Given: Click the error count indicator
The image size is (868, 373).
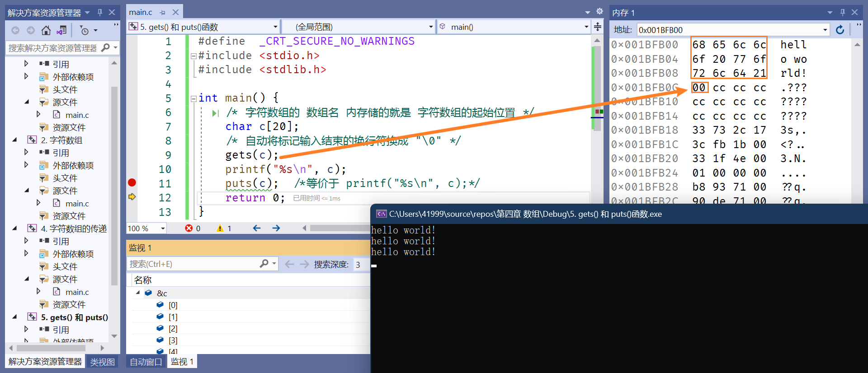Looking at the screenshot, I should coord(193,228).
